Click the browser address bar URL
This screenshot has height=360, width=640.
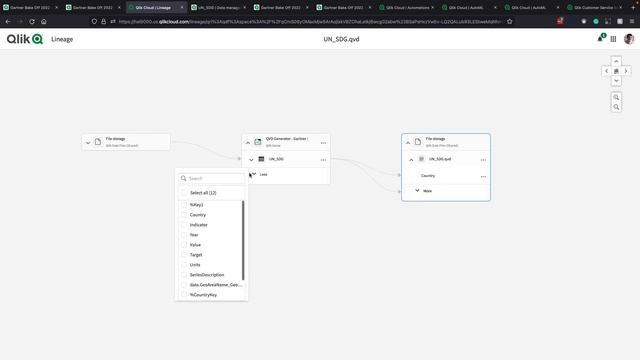point(310,22)
